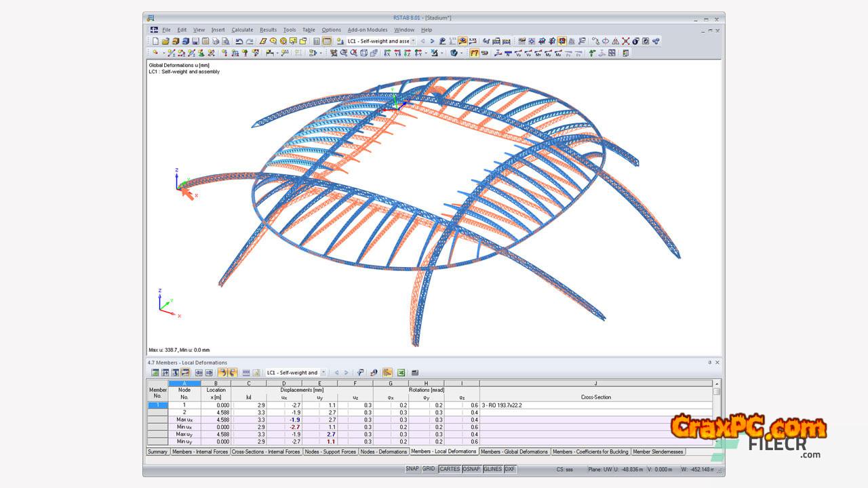Image resolution: width=868 pixels, height=488 pixels.
Task: Expand load case dropdown in table panel
Action: [x=323, y=373]
